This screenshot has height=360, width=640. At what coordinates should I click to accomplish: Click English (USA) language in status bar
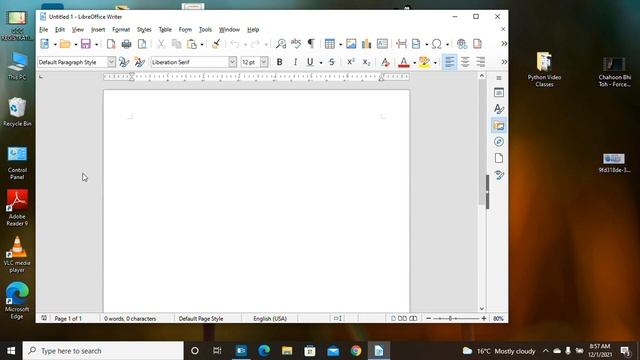point(270,318)
